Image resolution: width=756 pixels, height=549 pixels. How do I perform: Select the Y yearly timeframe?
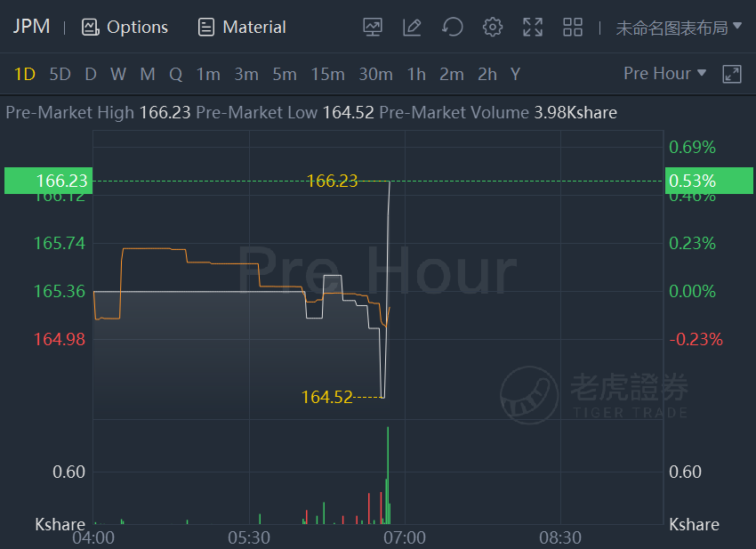515,74
